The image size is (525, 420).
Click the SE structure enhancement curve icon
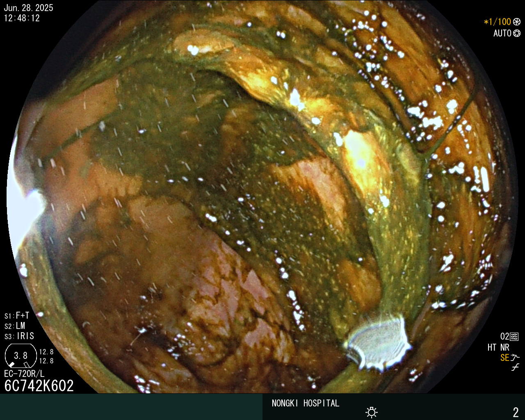tap(515, 357)
